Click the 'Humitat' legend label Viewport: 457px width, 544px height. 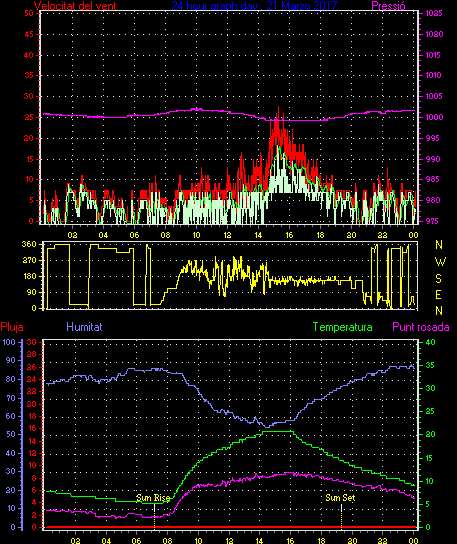pyautogui.click(x=84, y=327)
